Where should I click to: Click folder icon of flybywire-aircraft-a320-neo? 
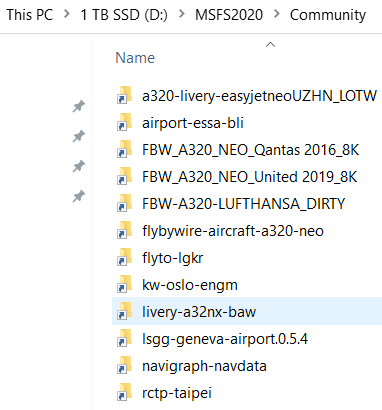tap(124, 230)
